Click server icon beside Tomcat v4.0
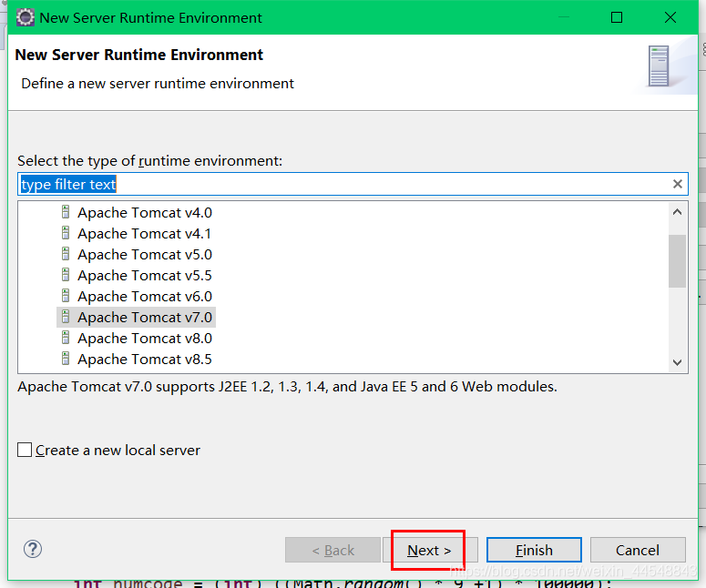The image size is (706, 588). click(66, 212)
